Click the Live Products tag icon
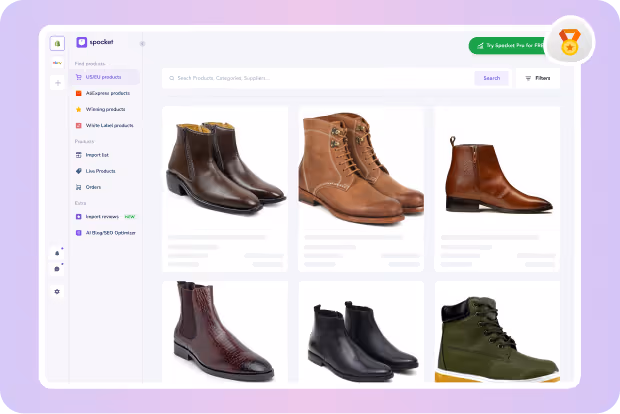 click(x=79, y=171)
